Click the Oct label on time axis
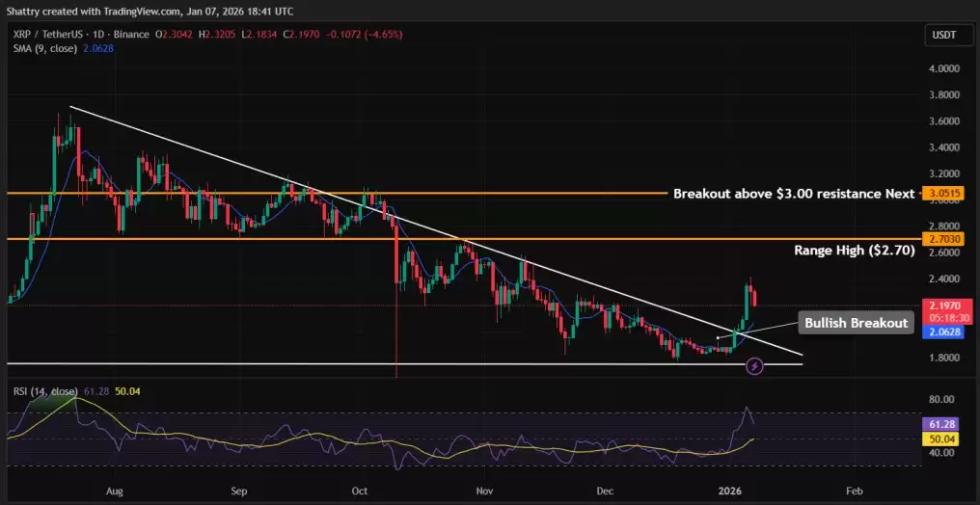 click(x=360, y=491)
